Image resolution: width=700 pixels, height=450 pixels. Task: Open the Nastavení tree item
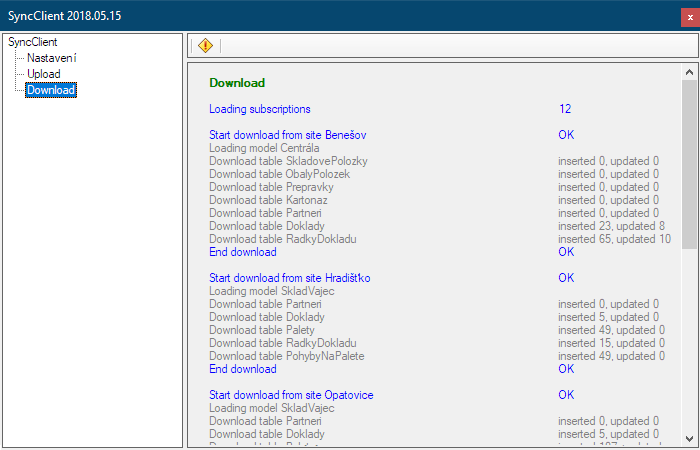(x=52, y=58)
